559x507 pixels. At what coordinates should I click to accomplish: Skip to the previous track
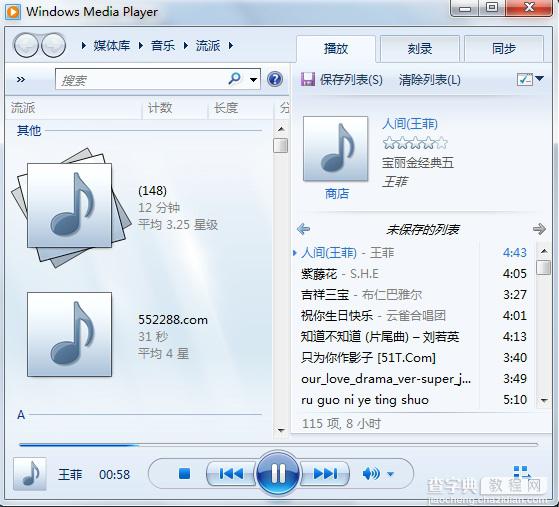231,473
